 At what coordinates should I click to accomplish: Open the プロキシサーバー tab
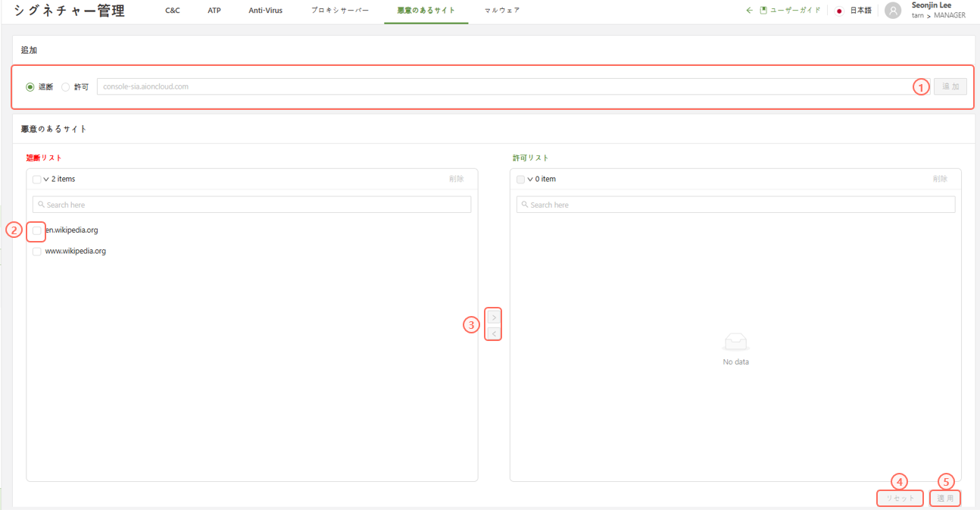pyautogui.click(x=340, y=11)
